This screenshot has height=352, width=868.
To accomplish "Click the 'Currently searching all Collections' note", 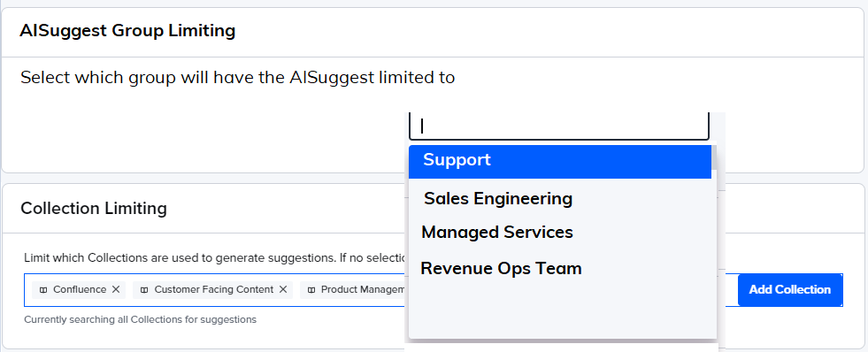I will click(x=140, y=319).
